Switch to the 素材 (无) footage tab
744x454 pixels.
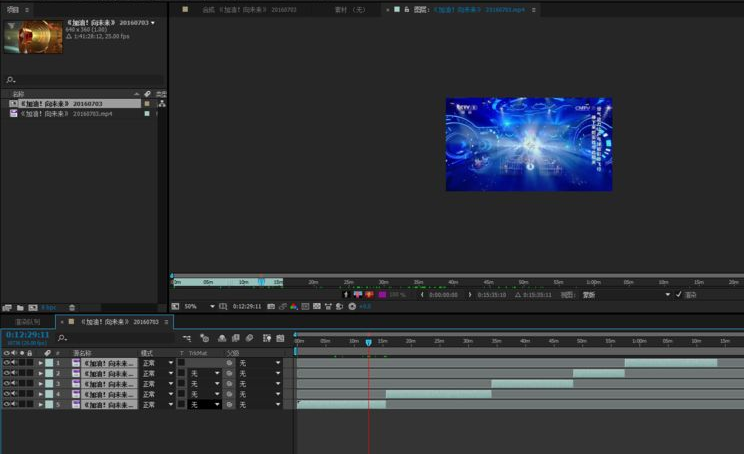pyautogui.click(x=351, y=9)
